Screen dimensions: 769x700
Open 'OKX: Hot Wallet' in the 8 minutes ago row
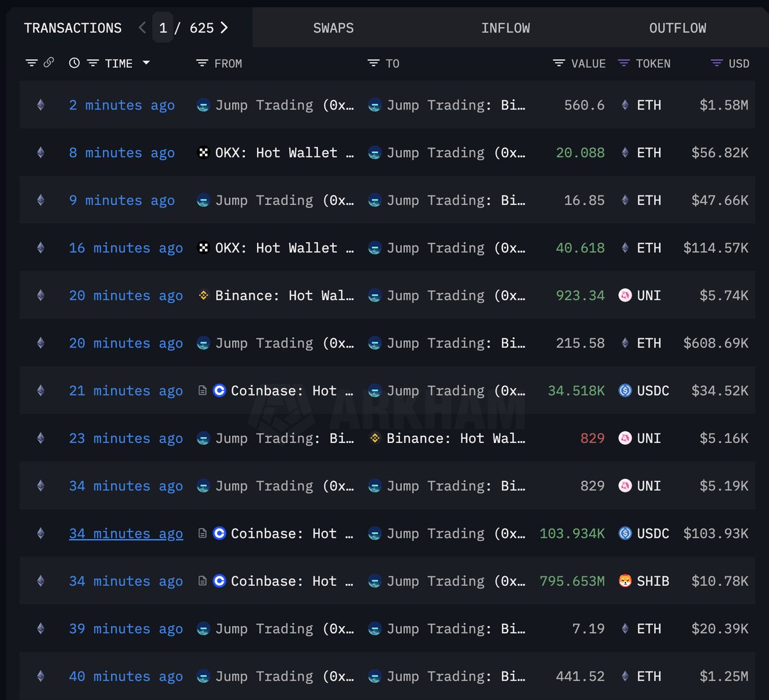click(285, 153)
